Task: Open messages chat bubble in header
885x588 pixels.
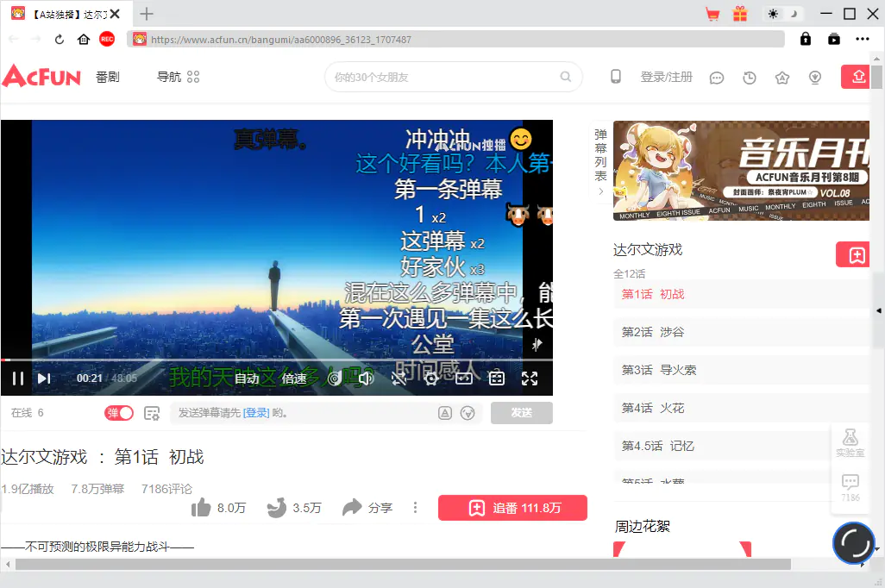Action: (x=717, y=78)
